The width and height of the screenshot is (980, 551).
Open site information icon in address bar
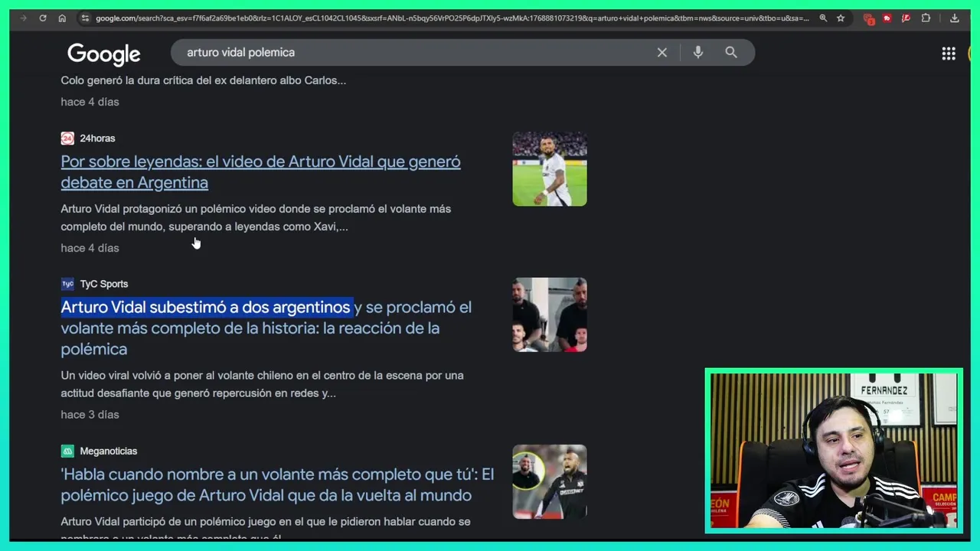(85, 18)
